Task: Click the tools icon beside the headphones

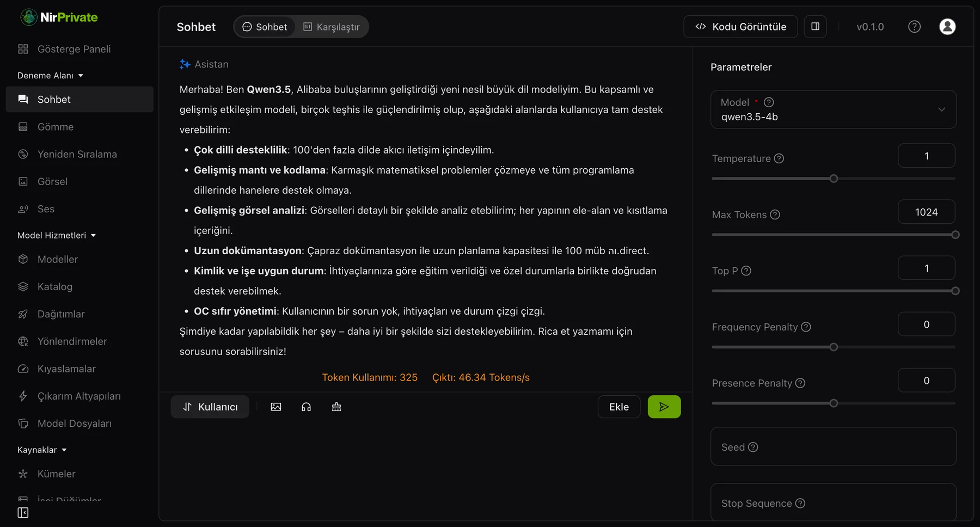Action: point(336,407)
